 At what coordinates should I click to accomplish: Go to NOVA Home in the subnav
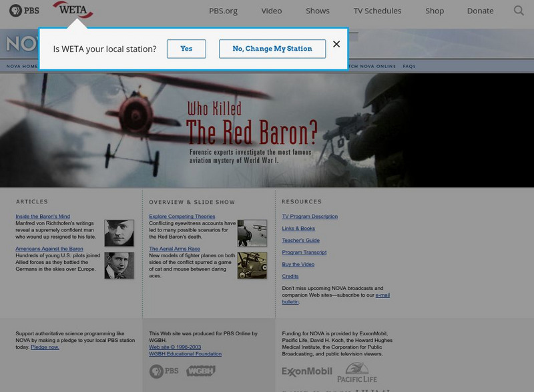coord(22,66)
